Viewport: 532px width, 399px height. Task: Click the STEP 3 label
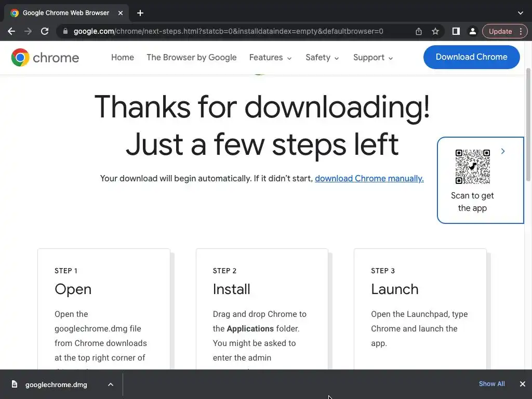[383, 271]
